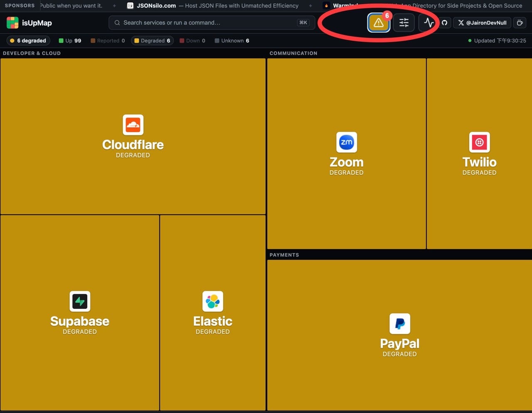The image size is (532, 413).
Task: Click DEGRADED status under Elastic
Action: click(213, 332)
